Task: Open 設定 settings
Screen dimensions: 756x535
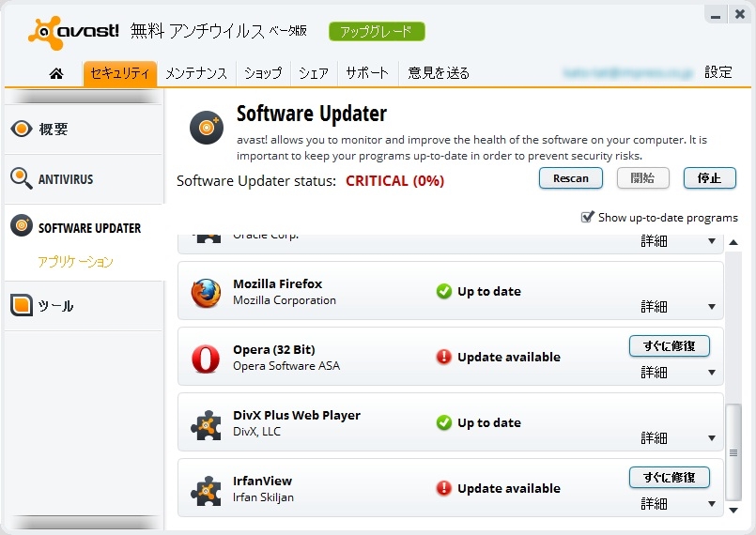Action: click(x=717, y=72)
